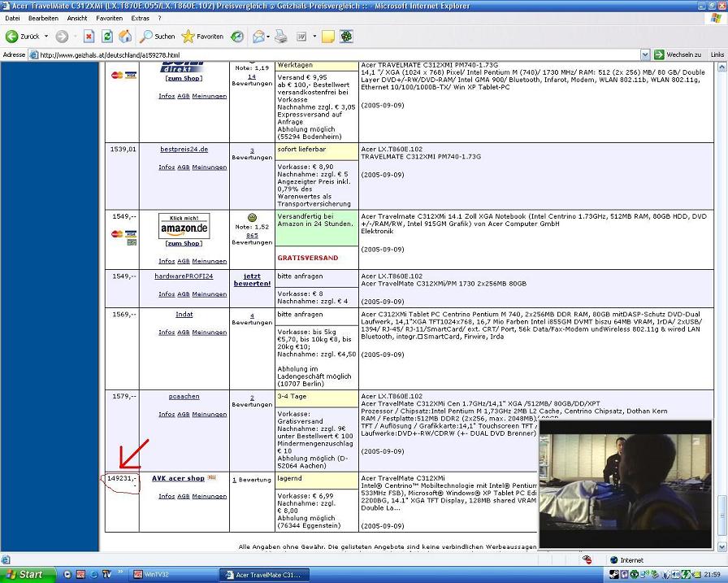The image size is (728, 583).
Task: Open the pcaachen shop link
Action: (184, 396)
